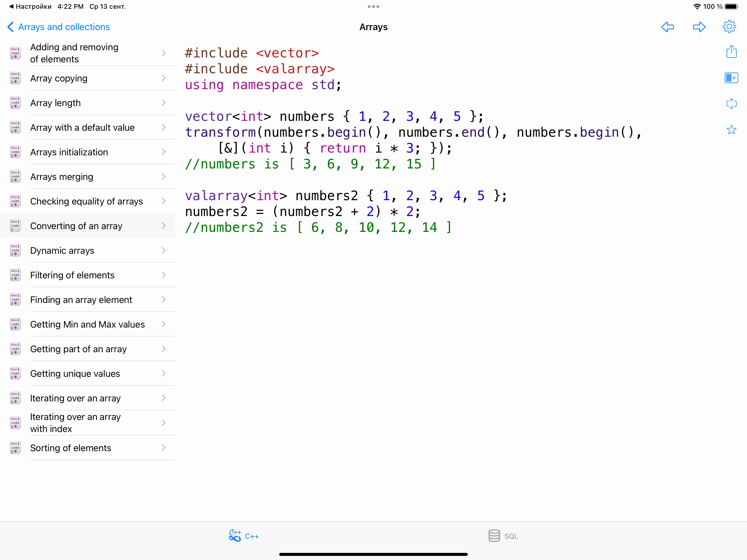The height and width of the screenshot is (560, 747).
Task: Select Converting of an array
Action: coord(87,226)
